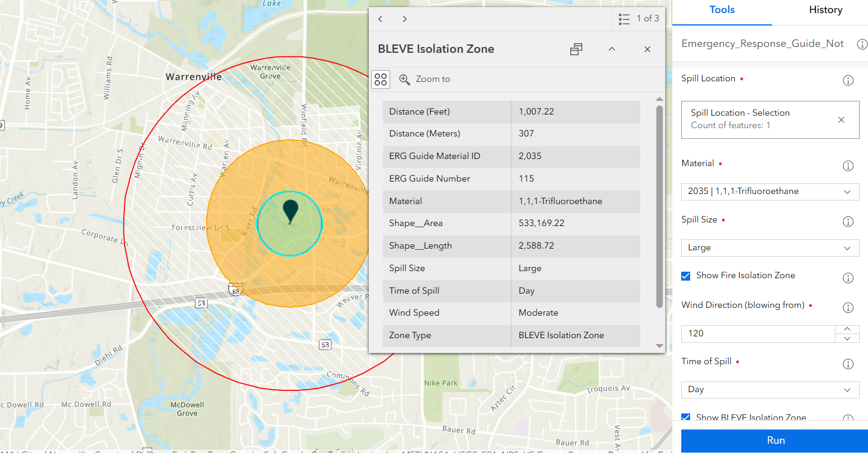The height and width of the screenshot is (455, 868).
Task: Close the BLEVE Isolation Zone popup
Action: [647, 49]
